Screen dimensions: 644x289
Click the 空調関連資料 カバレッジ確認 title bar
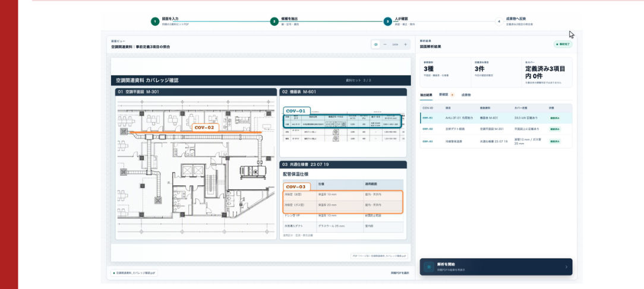coord(261,81)
